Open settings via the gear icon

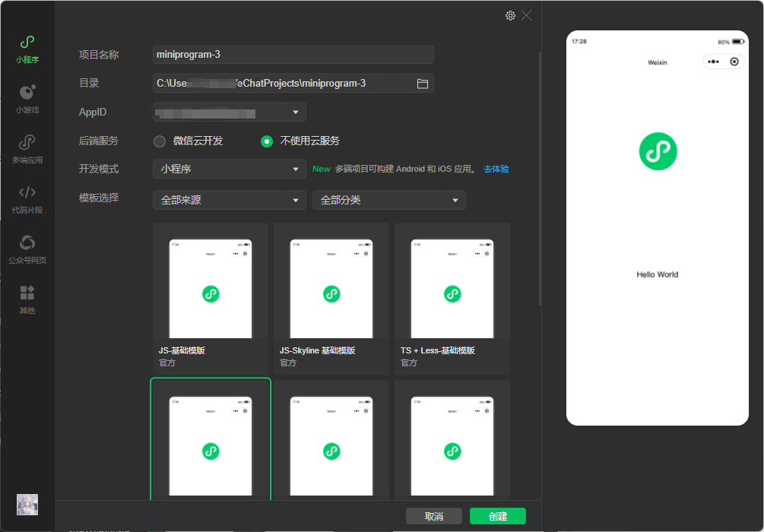tap(510, 16)
